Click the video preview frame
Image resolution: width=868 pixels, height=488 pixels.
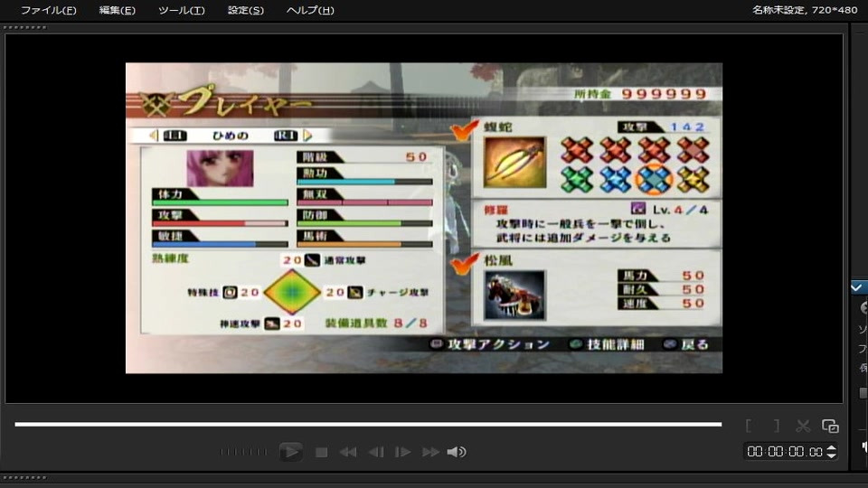point(424,218)
